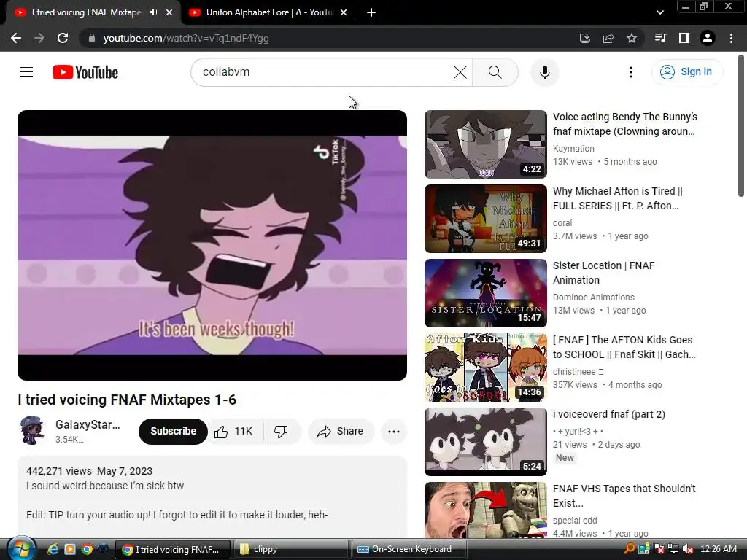The width and height of the screenshot is (747, 560).
Task: Click the video player area
Action: point(212,245)
